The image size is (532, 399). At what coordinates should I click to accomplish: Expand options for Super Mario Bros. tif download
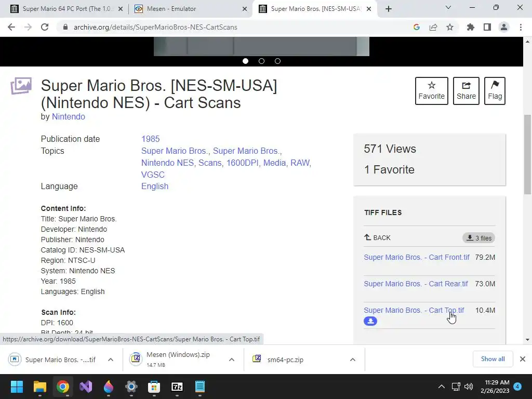(x=111, y=360)
